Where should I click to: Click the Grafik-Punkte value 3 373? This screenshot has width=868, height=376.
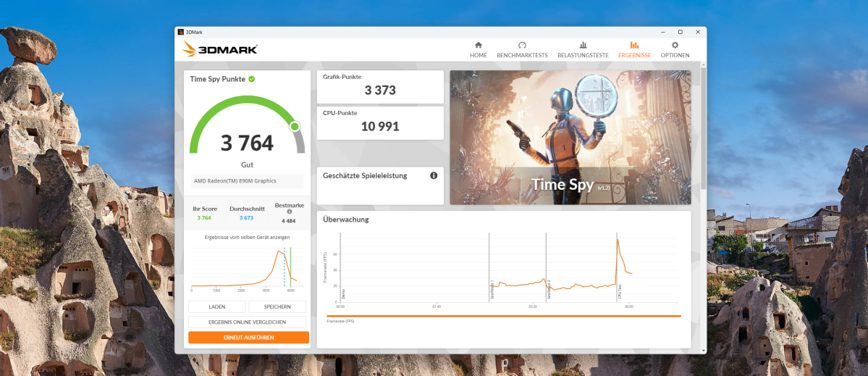pos(380,91)
